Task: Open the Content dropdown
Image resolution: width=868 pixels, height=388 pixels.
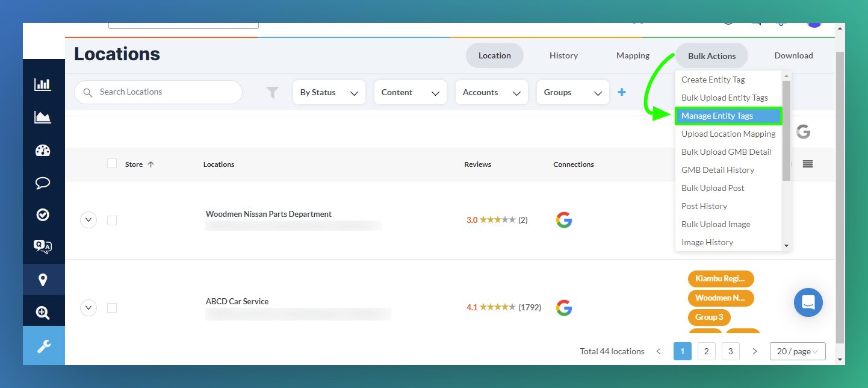Action: pyautogui.click(x=411, y=92)
